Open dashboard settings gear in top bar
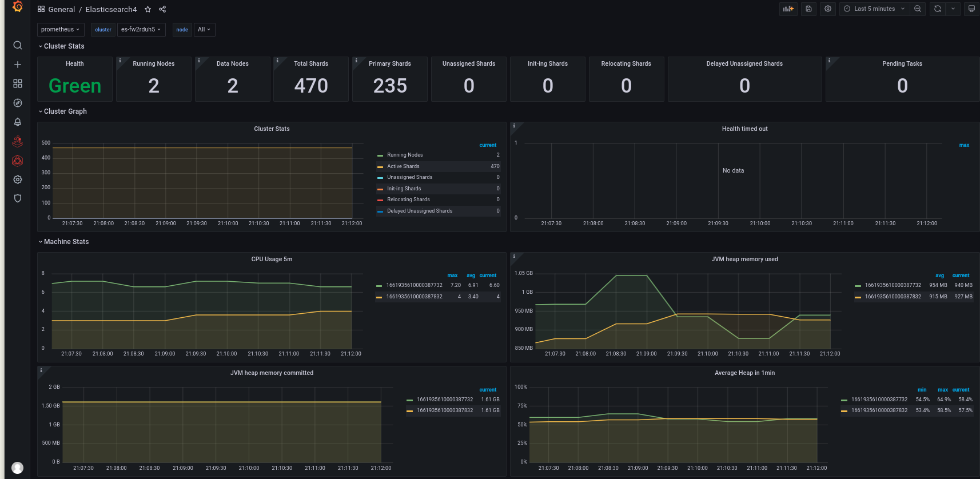980x479 pixels. point(827,9)
